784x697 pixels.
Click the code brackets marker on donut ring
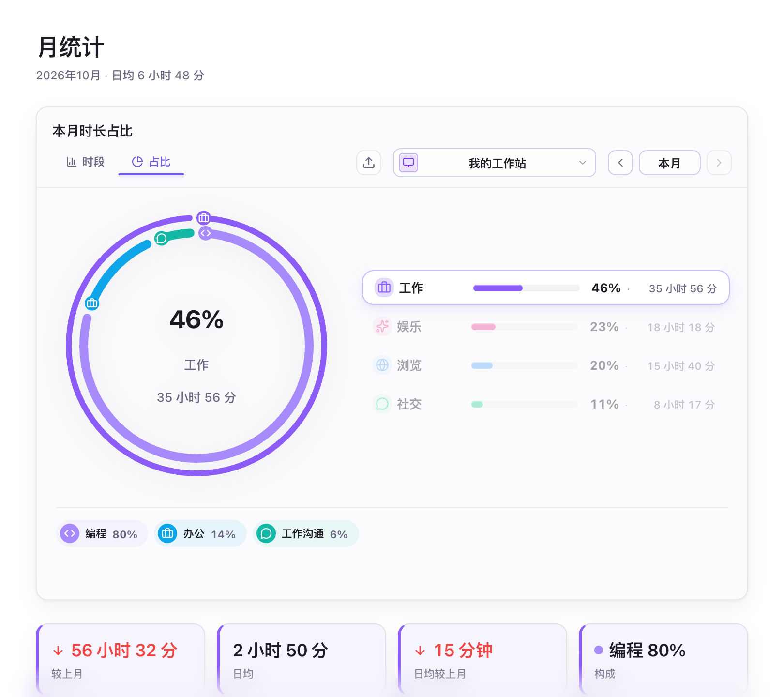(206, 233)
